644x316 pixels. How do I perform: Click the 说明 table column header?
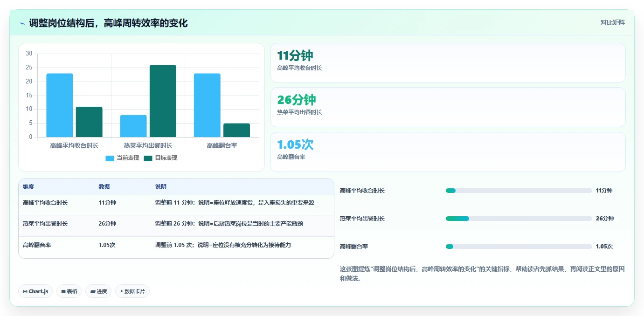click(161, 187)
